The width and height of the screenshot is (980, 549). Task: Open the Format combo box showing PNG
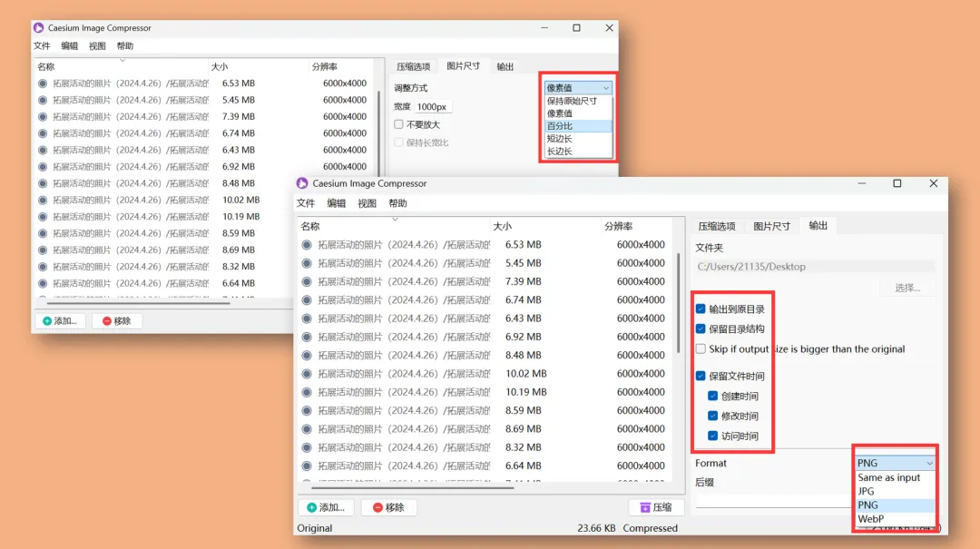[895, 463]
